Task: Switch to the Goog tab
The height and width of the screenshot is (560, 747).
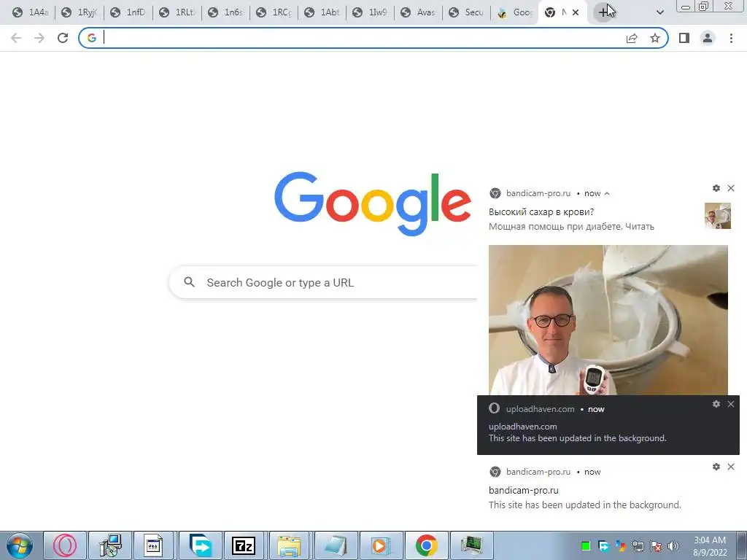Action: point(514,12)
